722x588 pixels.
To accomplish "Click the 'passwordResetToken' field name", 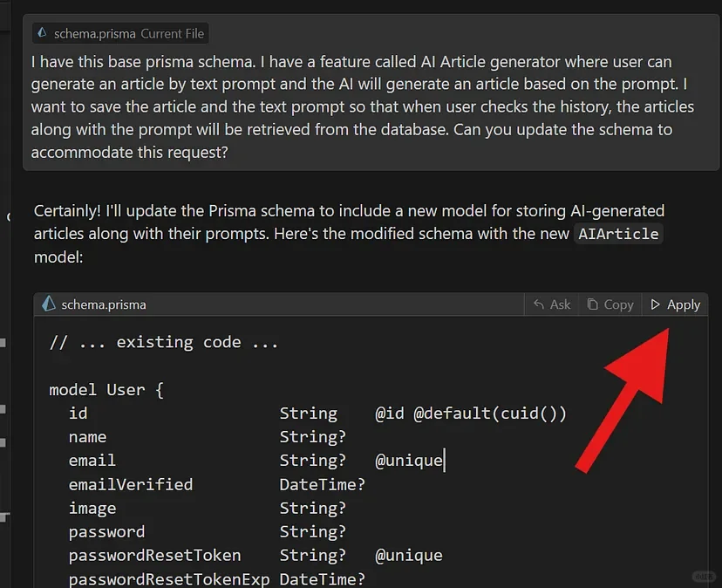I will 154,555.
